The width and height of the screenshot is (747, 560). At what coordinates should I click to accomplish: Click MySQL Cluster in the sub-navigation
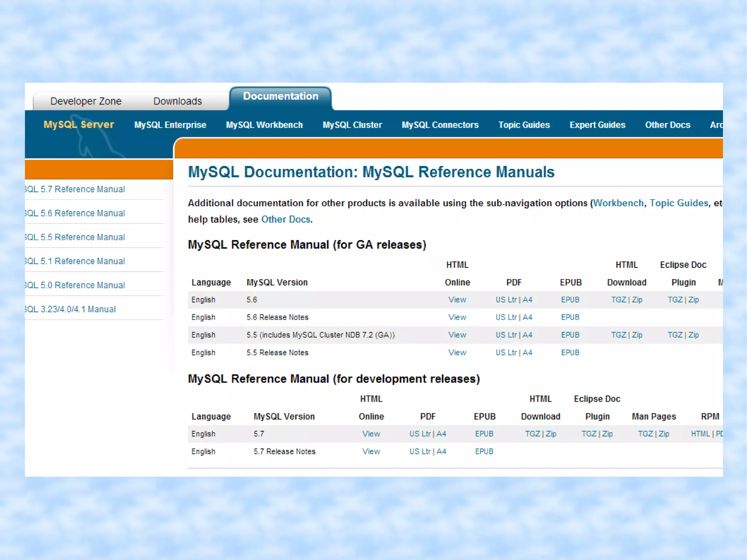[352, 125]
